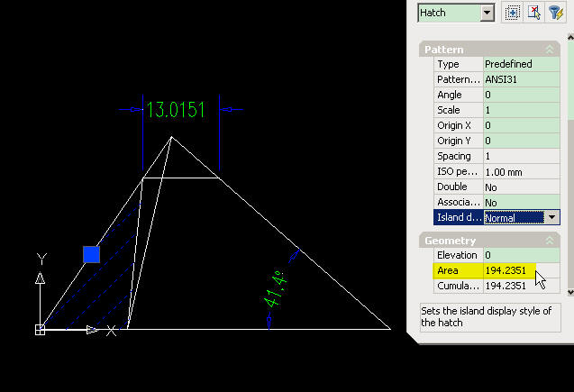574x392 pixels.
Task: Select the Island display row label
Action: pyautogui.click(x=459, y=217)
